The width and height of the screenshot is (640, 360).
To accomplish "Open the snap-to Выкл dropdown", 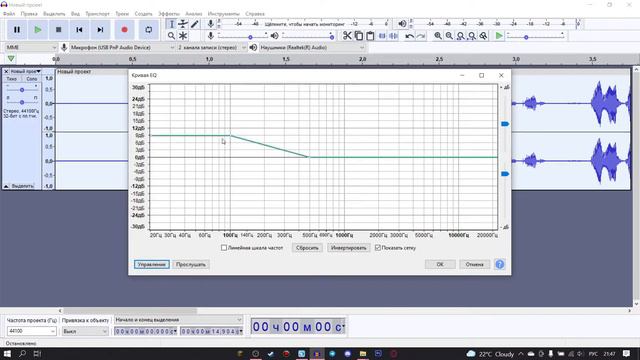I will click(x=85, y=331).
